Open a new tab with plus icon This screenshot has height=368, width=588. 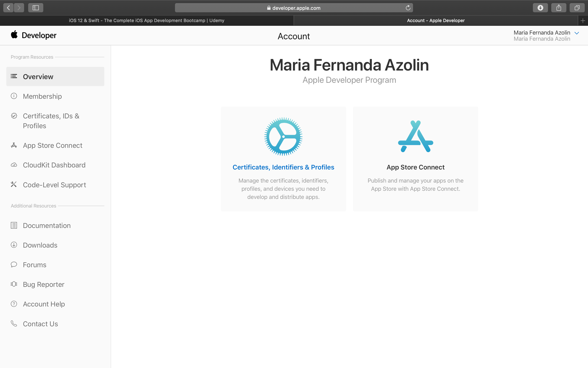click(583, 21)
